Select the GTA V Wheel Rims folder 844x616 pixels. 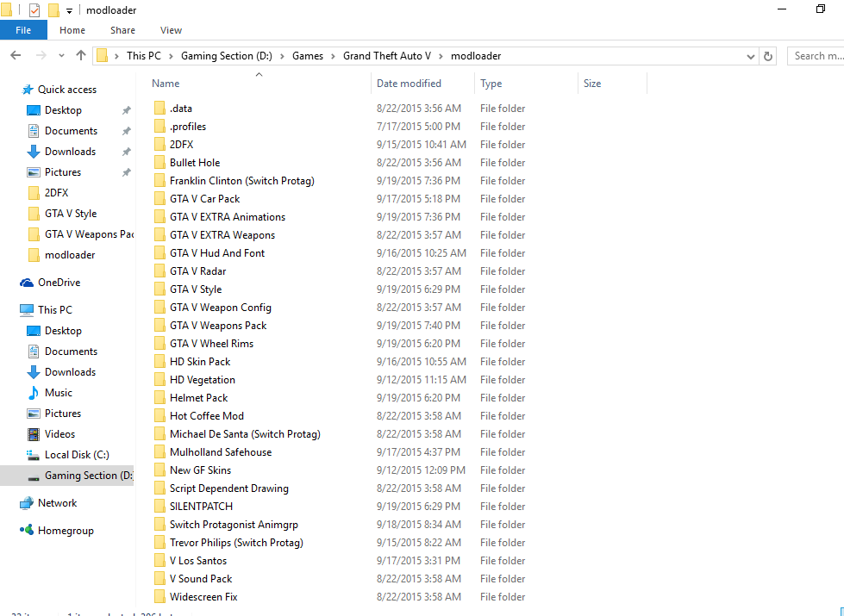[211, 344]
